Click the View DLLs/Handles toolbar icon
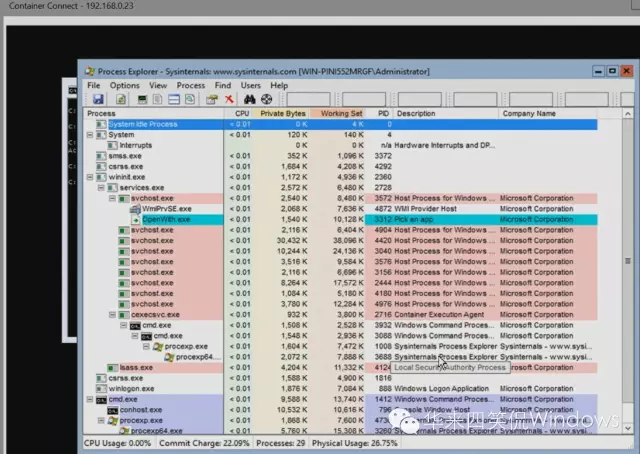The width and height of the screenshot is (640, 454). click(x=190, y=99)
